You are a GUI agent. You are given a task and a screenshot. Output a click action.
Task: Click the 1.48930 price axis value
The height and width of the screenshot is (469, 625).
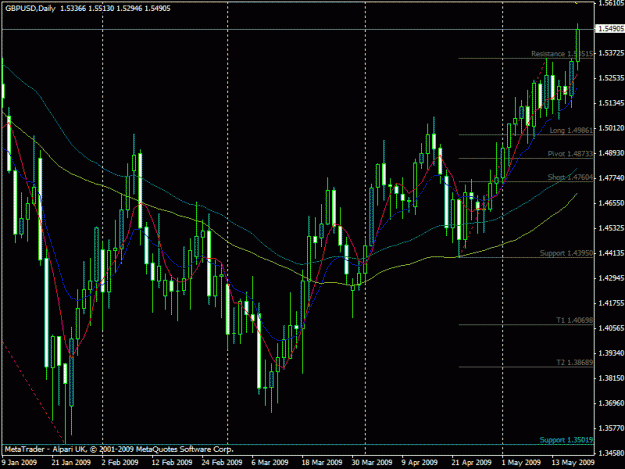pyautogui.click(x=611, y=153)
